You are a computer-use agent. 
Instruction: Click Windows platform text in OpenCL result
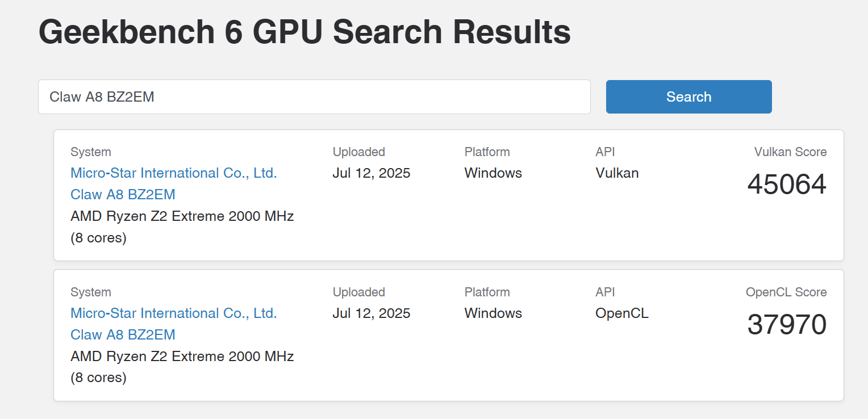(493, 313)
